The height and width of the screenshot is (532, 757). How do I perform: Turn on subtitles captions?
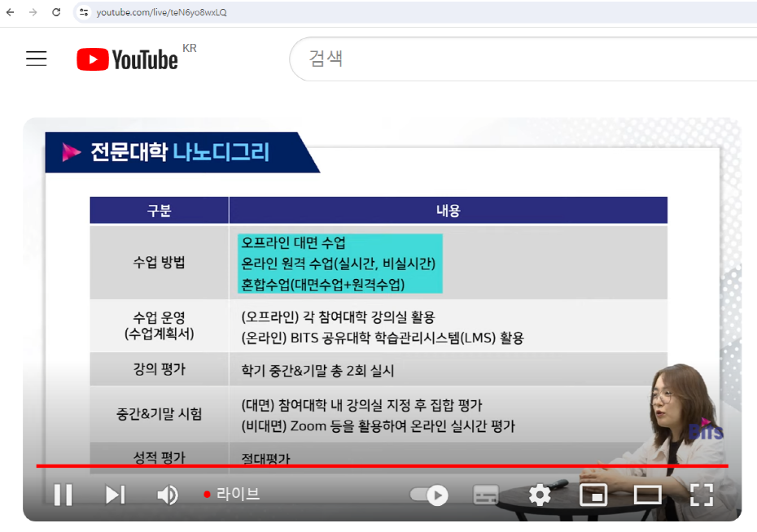[486, 495]
